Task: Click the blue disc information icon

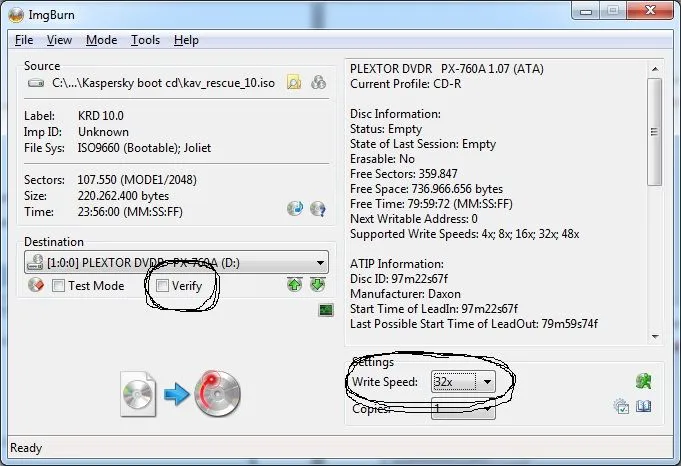Action: click(x=295, y=208)
